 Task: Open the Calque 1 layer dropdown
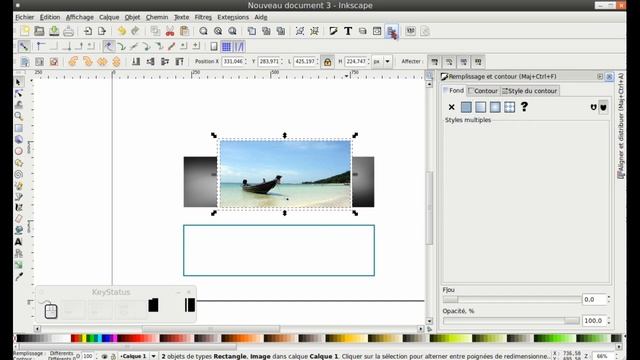pyautogui.click(x=153, y=356)
